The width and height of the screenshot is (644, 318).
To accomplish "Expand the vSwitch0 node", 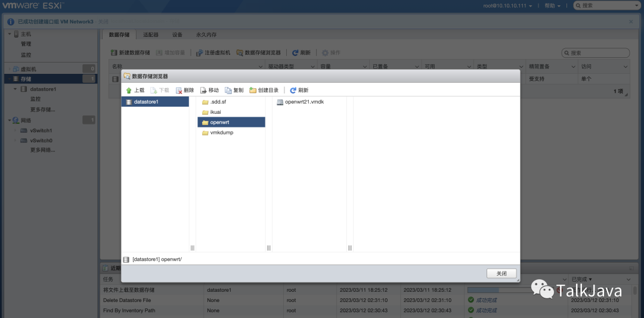I will (16, 141).
